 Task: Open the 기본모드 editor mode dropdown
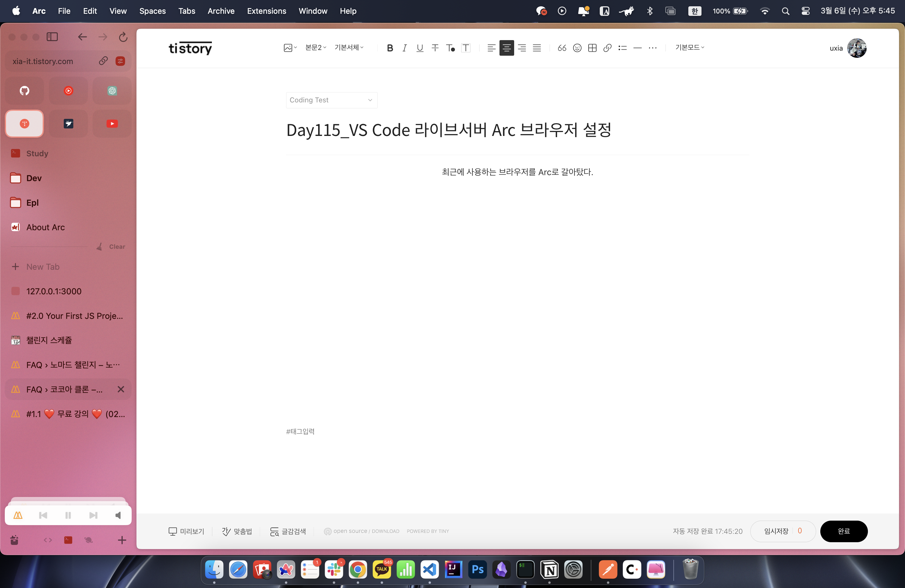click(x=690, y=48)
